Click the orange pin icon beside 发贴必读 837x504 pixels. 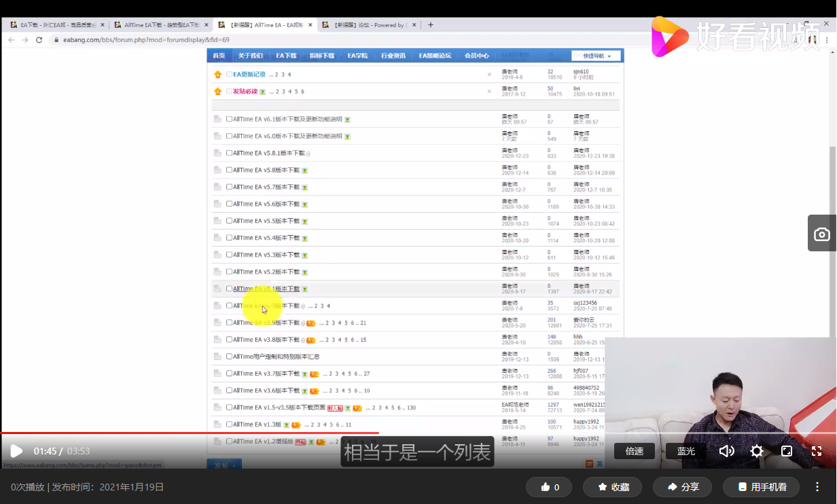pos(217,91)
